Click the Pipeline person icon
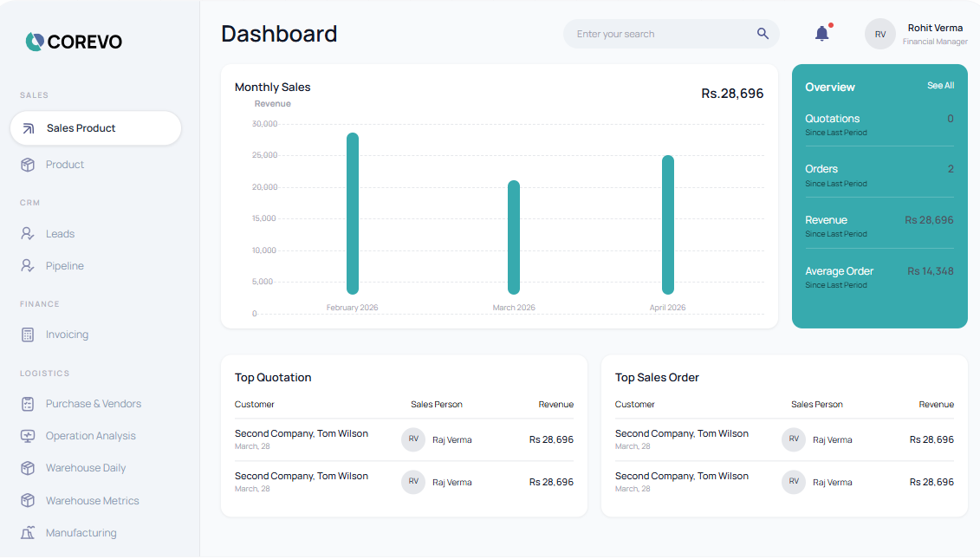This screenshot has height=559, width=980. point(28,266)
